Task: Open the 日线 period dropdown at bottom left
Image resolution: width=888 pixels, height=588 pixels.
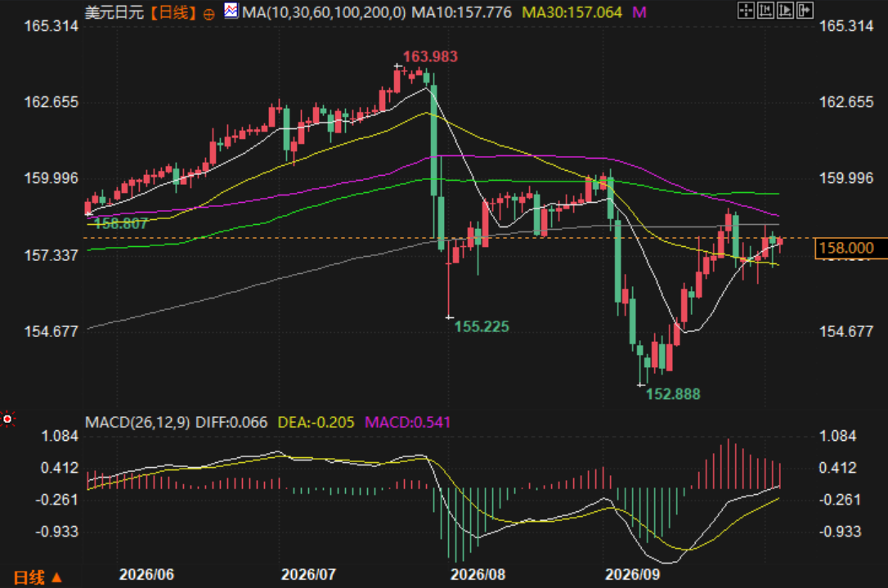Action: tap(38, 578)
